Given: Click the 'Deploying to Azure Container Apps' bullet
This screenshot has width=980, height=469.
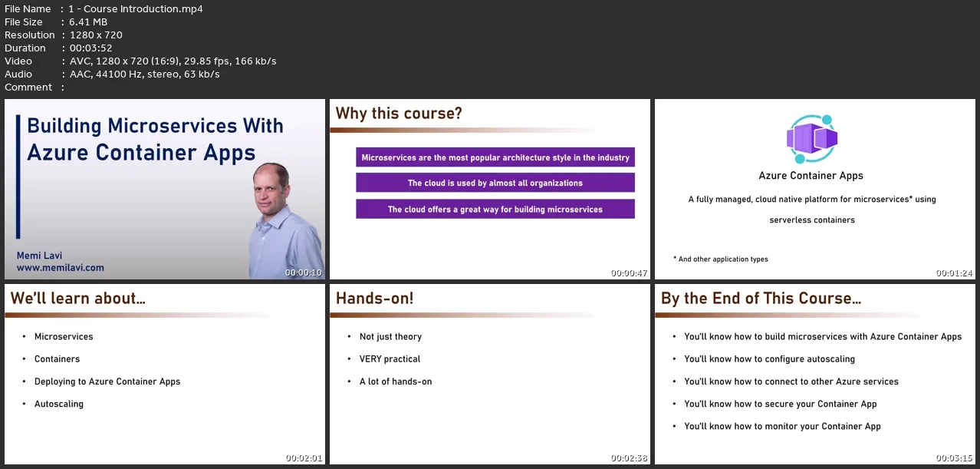Looking at the screenshot, I should pyautogui.click(x=107, y=381).
